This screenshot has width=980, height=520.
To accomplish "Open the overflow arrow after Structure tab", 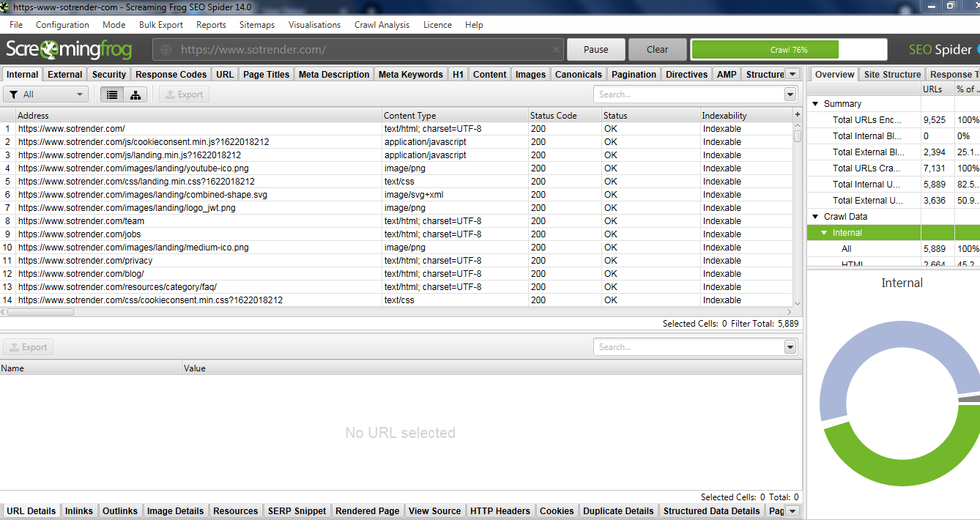I will tap(792, 74).
